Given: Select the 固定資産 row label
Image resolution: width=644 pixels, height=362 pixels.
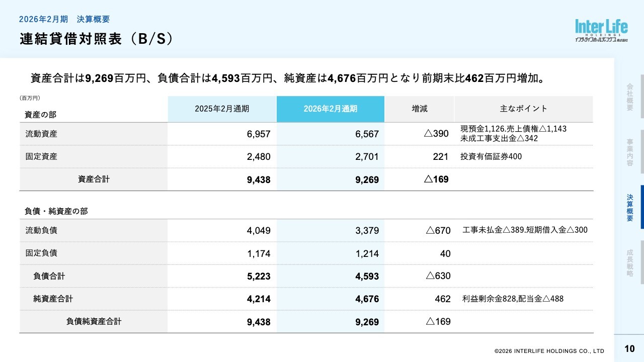Looking at the screenshot, I should [x=41, y=156].
